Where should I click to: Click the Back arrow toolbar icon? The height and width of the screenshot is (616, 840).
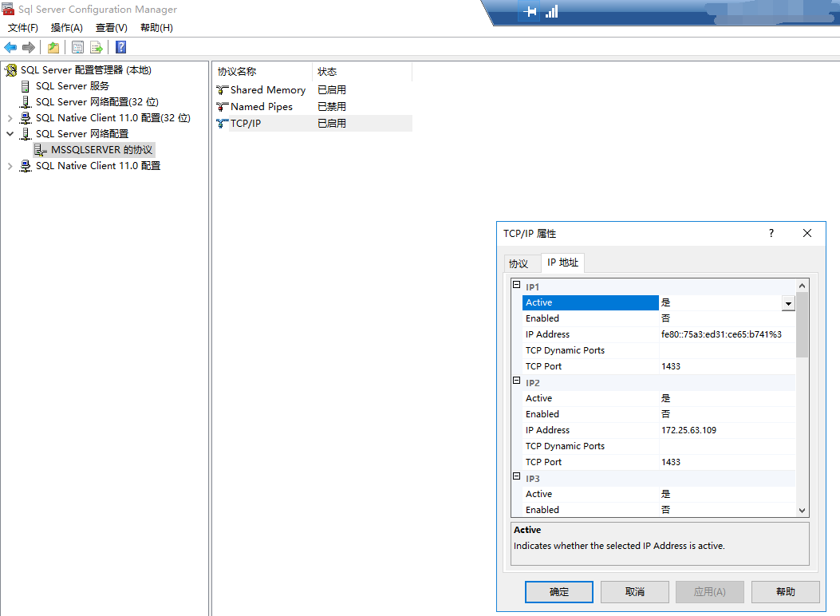click(x=10, y=47)
